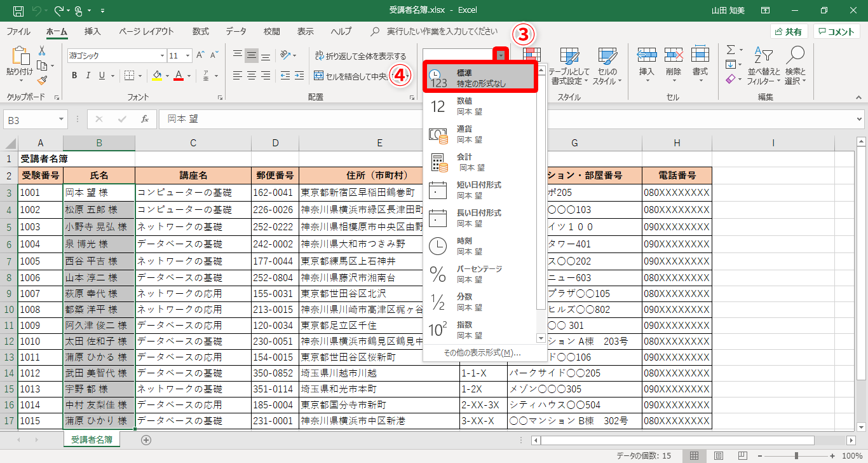Cut the selection with the scissors icon
This screenshot has height=463, width=868.
42,51
